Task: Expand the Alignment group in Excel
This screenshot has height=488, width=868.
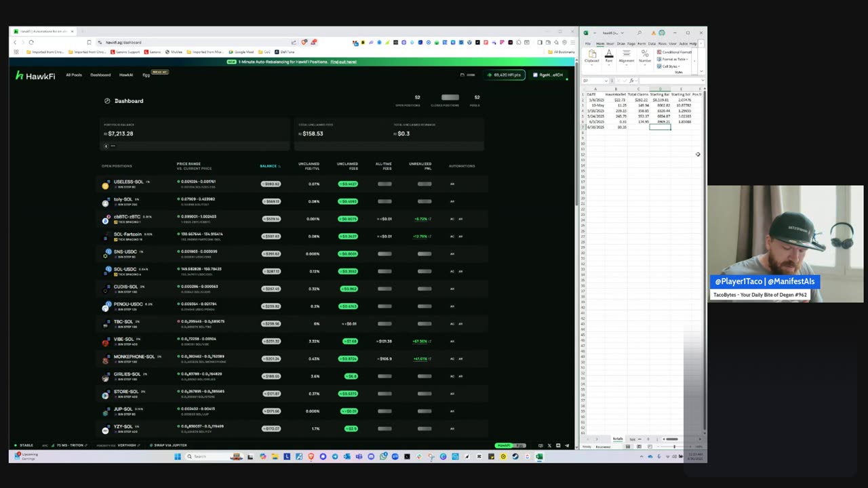Action: coord(627,57)
